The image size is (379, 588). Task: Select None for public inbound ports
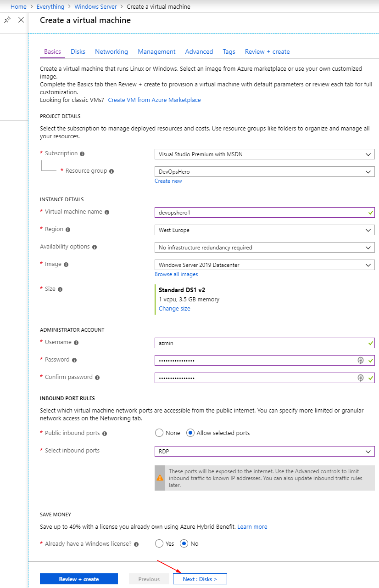[x=159, y=433]
